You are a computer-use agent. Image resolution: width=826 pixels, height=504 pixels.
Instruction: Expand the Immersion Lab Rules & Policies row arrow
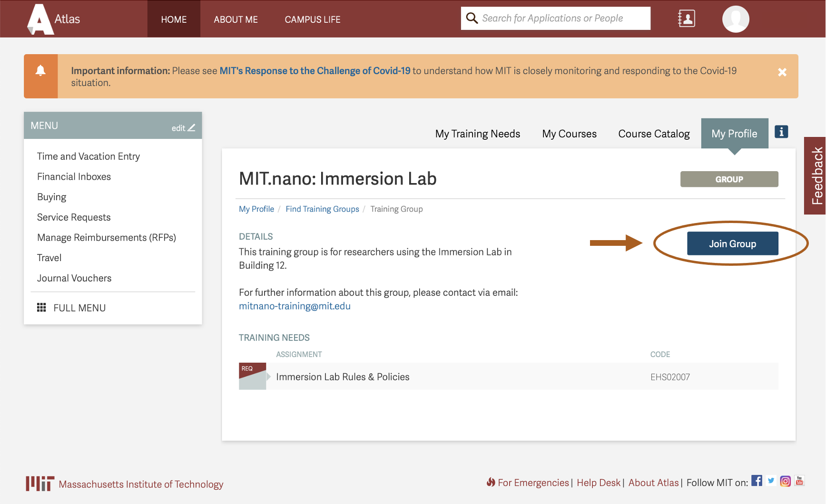click(269, 377)
